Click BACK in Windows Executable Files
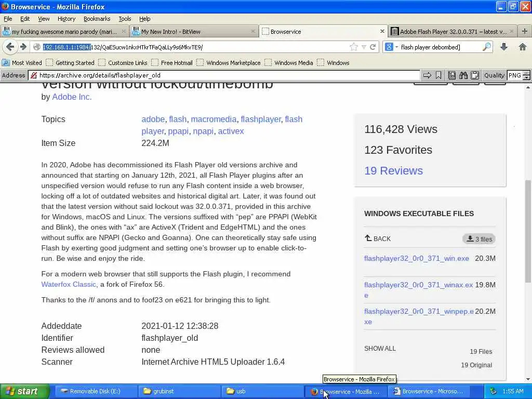 point(378,238)
